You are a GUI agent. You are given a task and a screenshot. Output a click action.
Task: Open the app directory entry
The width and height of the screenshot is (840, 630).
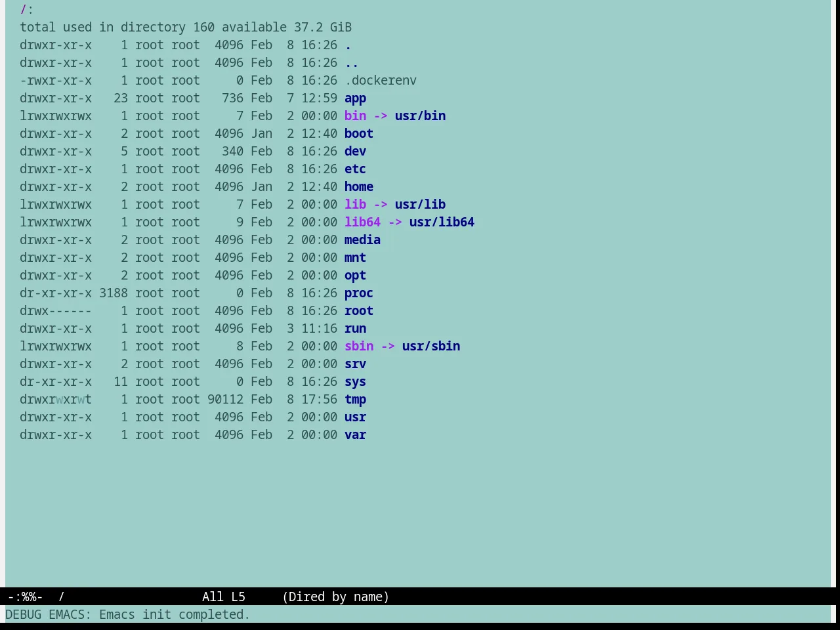pyautogui.click(x=355, y=98)
